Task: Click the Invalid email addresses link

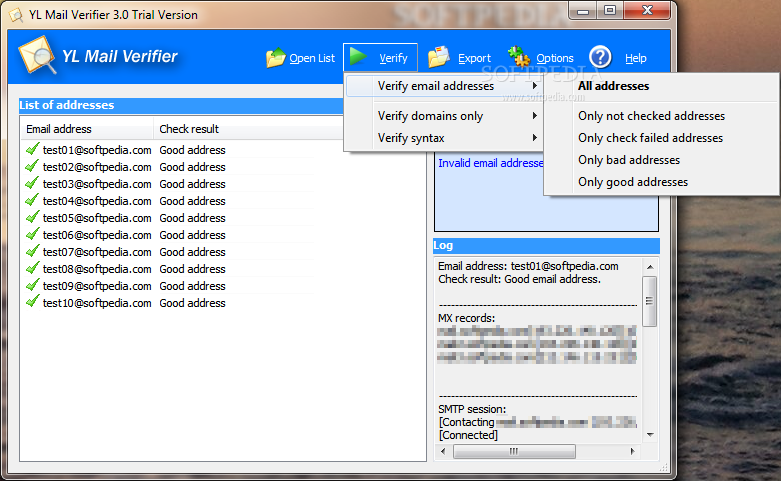Action: [491, 163]
